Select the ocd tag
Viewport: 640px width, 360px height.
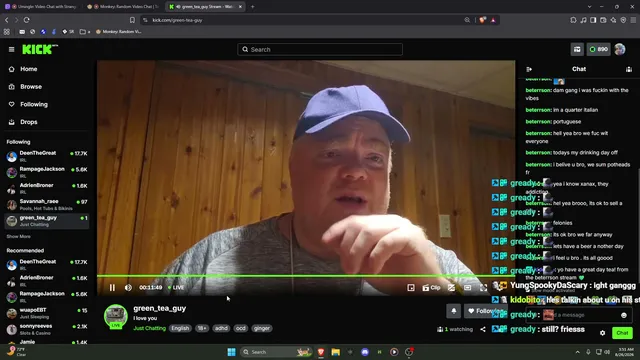[241, 328]
